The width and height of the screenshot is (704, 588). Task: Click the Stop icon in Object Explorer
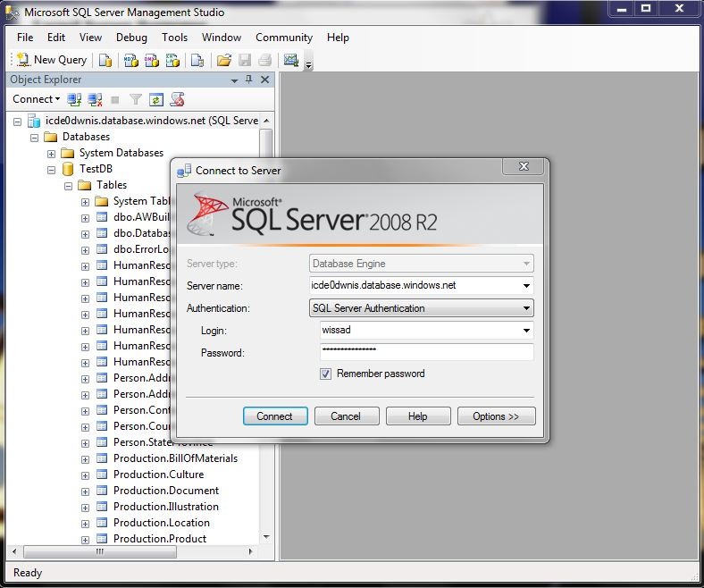point(115,100)
